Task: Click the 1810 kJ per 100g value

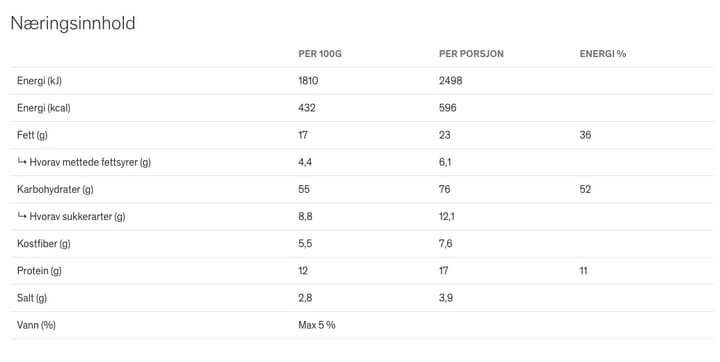Action: coord(308,81)
